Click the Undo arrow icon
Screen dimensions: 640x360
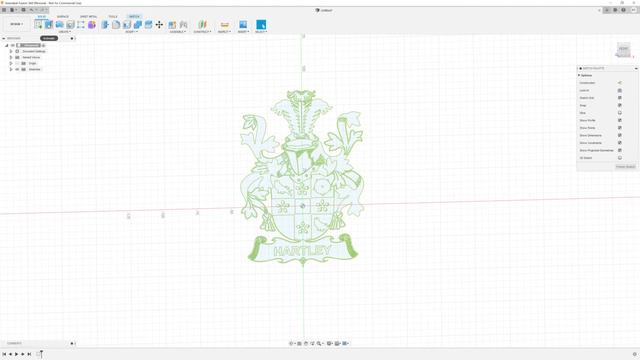(x=31, y=10)
